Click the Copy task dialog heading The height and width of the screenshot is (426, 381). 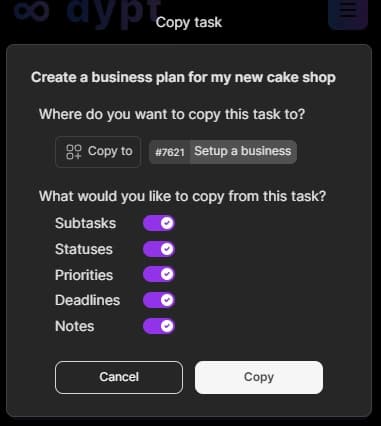click(189, 22)
